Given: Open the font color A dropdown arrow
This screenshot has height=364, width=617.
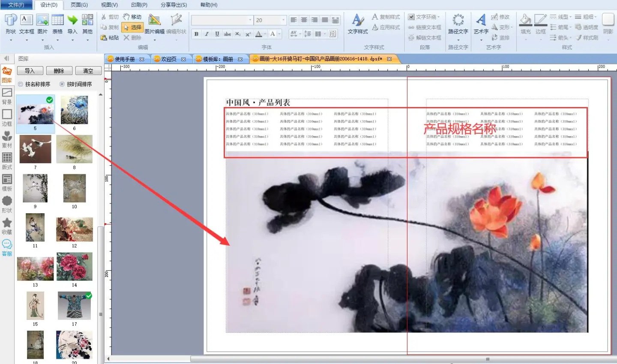Looking at the screenshot, I should tap(266, 34).
